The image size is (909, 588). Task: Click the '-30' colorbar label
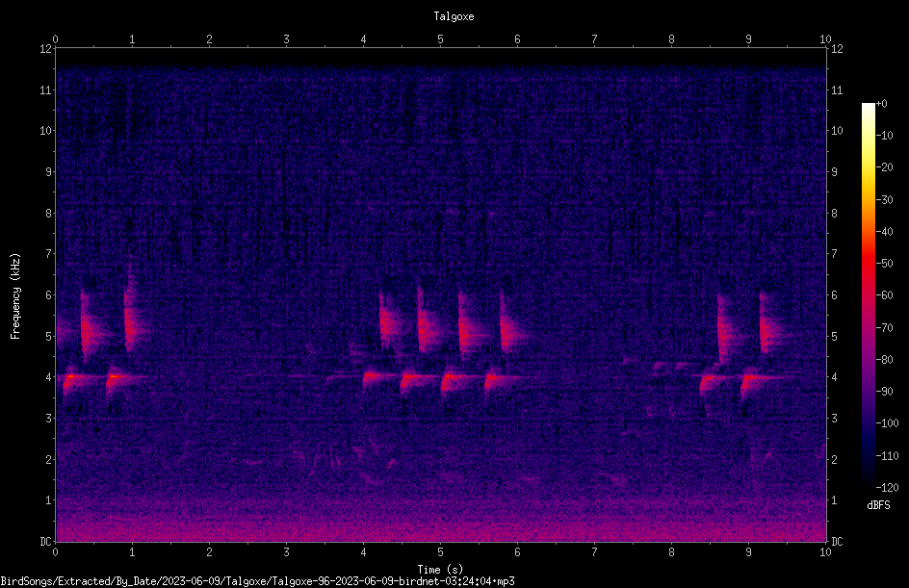(884, 200)
